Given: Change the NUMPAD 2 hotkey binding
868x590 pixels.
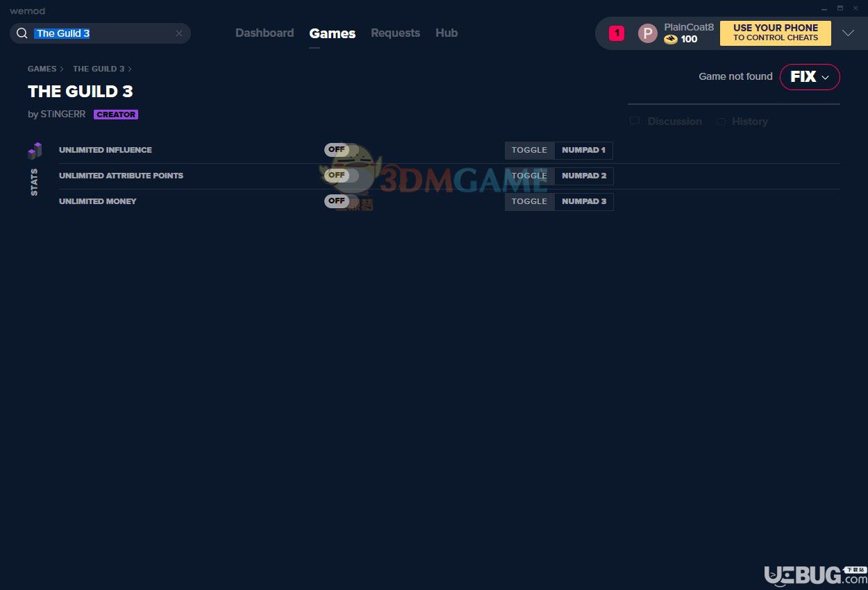Looking at the screenshot, I should point(584,176).
